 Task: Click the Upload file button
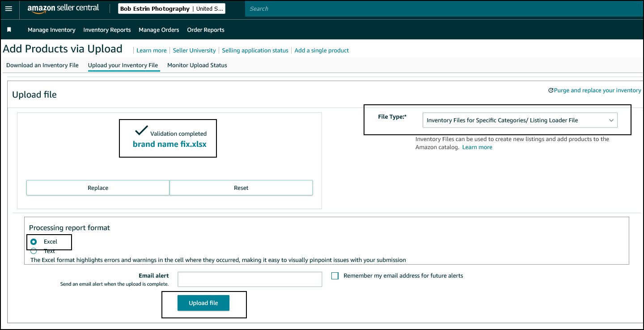click(x=203, y=303)
